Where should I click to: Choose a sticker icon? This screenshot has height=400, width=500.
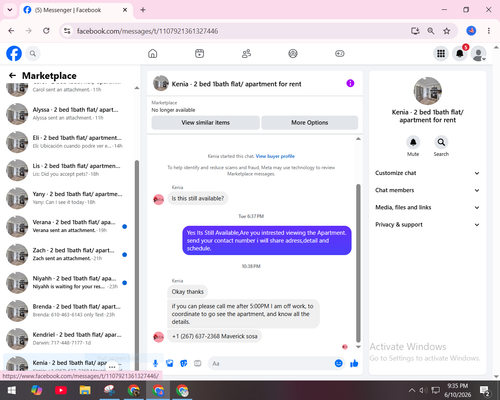click(x=184, y=363)
